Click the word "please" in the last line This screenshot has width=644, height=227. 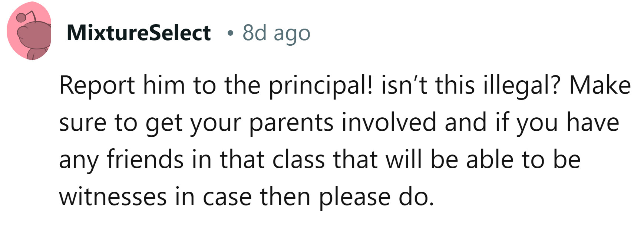coord(355,197)
